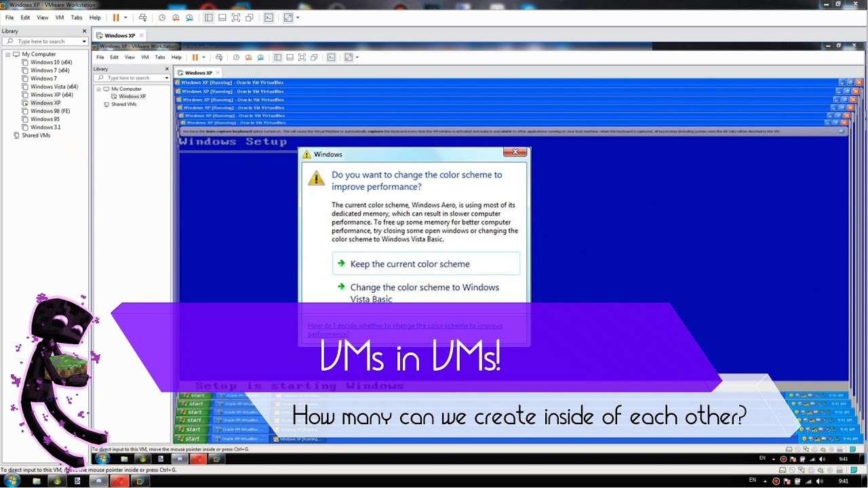Close the Windows XP tab in the outer window
Screen dimensions: 868x488
[140, 35]
